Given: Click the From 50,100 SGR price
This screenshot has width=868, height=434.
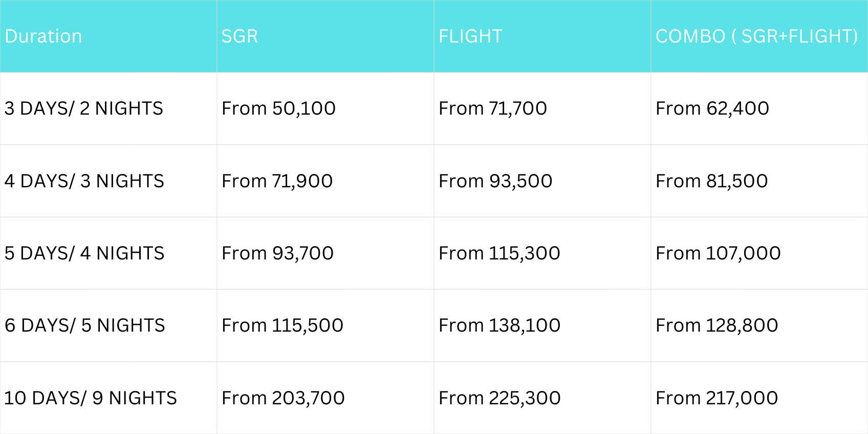Looking at the screenshot, I should pos(278,108).
